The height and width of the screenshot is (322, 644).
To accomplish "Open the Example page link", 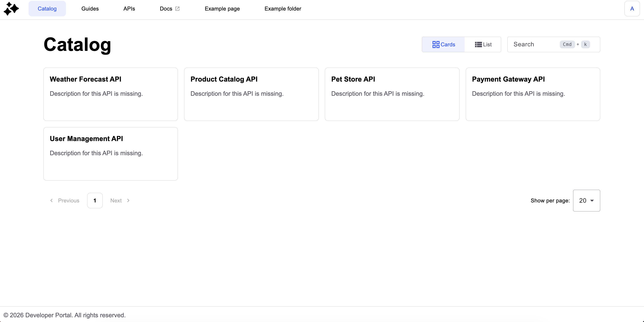I will (x=222, y=9).
